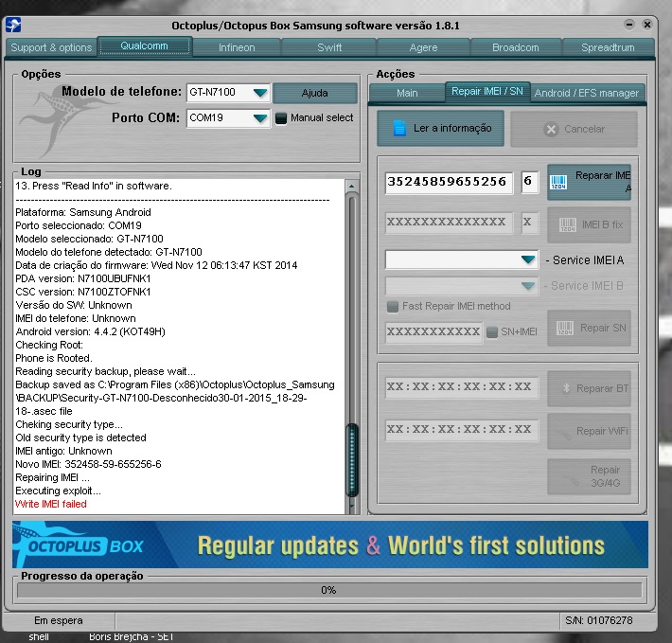Image resolution: width=672 pixels, height=643 pixels.
Task: Click 'PDA version: N7100UBUFNK1' log line
Action: pyautogui.click(x=83, y=278)
